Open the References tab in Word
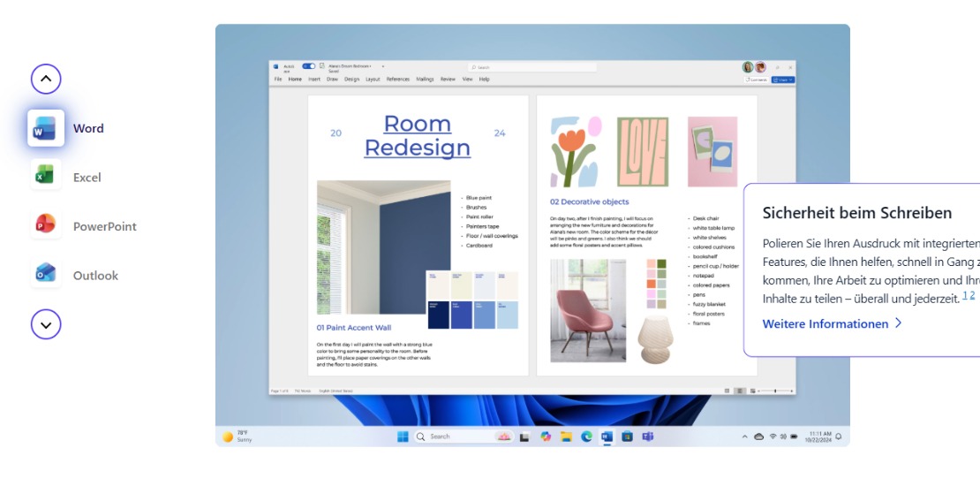980x486 pixels. tap(397, 80)
